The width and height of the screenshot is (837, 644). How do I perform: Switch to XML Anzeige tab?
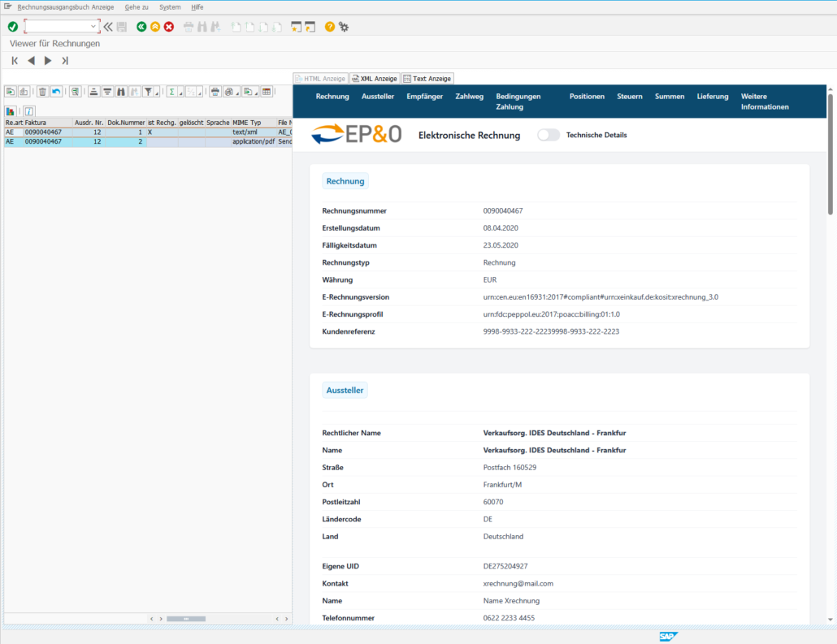pos(375,79)
